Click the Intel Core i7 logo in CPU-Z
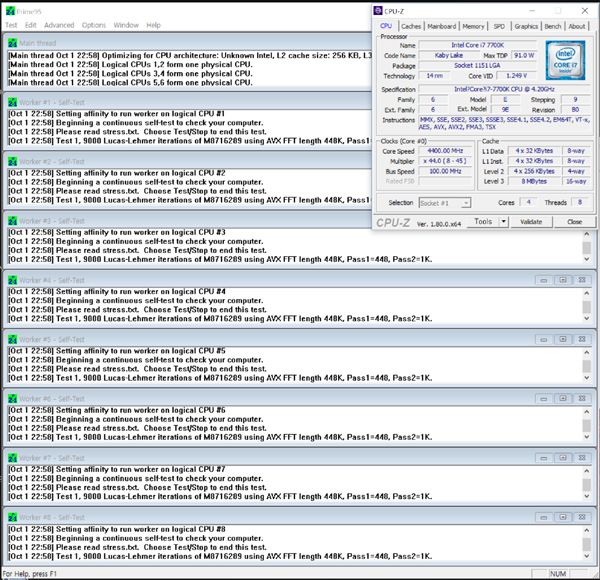Screen dimensions: 600x580 click(565, 60)
